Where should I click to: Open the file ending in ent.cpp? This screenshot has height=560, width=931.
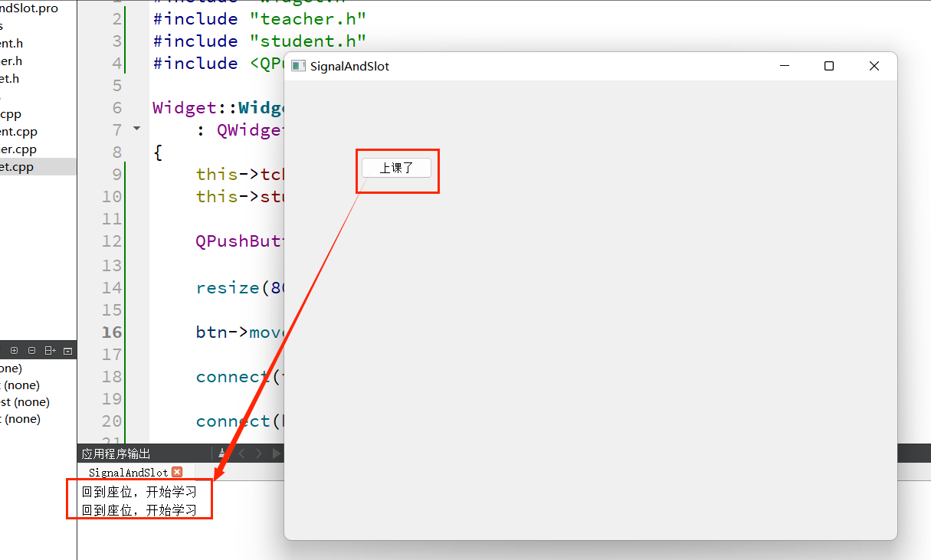tap(18, 132)
